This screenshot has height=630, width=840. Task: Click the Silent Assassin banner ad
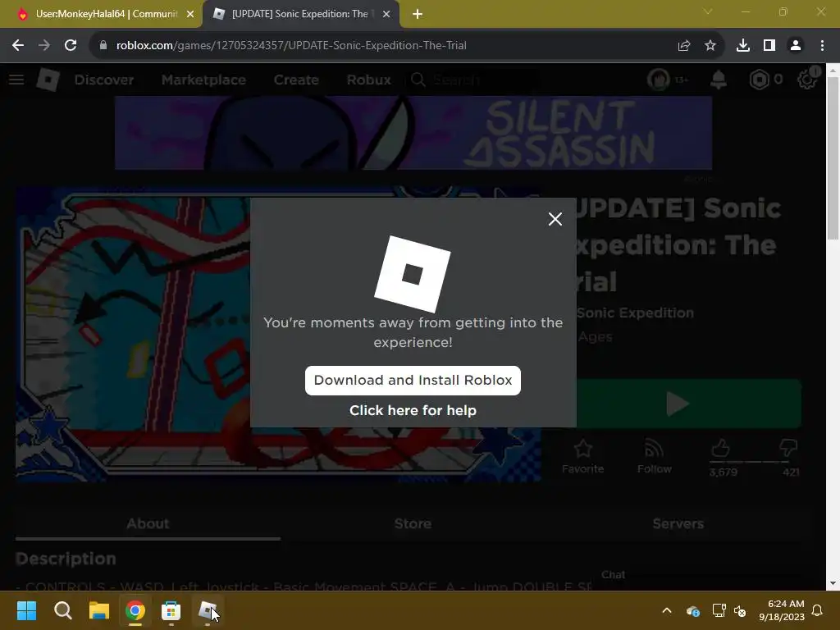(413, 133)
